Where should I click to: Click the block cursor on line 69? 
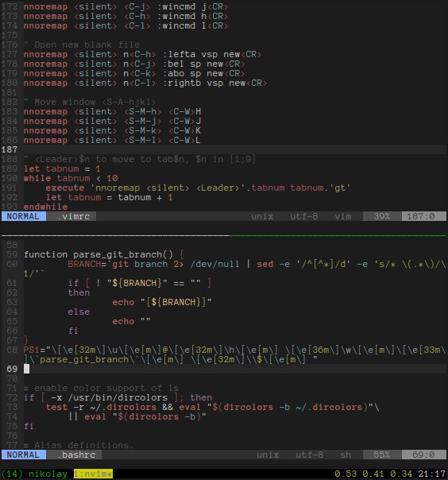tap(27, 369)
